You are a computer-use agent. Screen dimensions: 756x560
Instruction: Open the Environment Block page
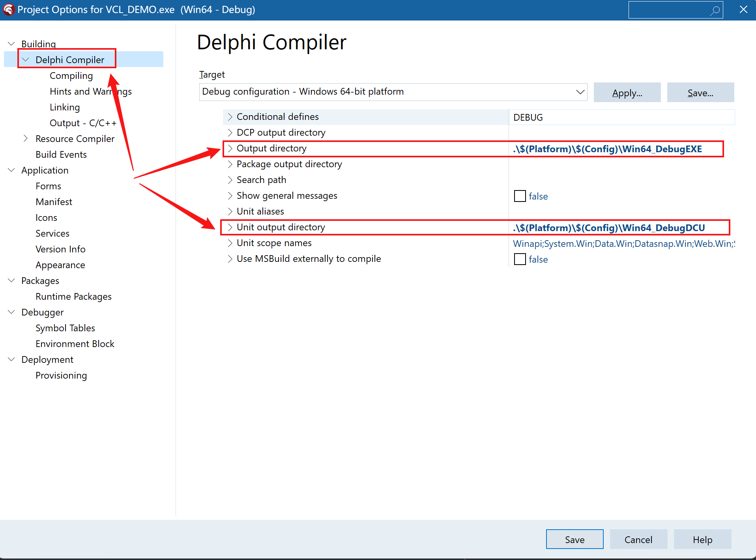tap(75, 344)
